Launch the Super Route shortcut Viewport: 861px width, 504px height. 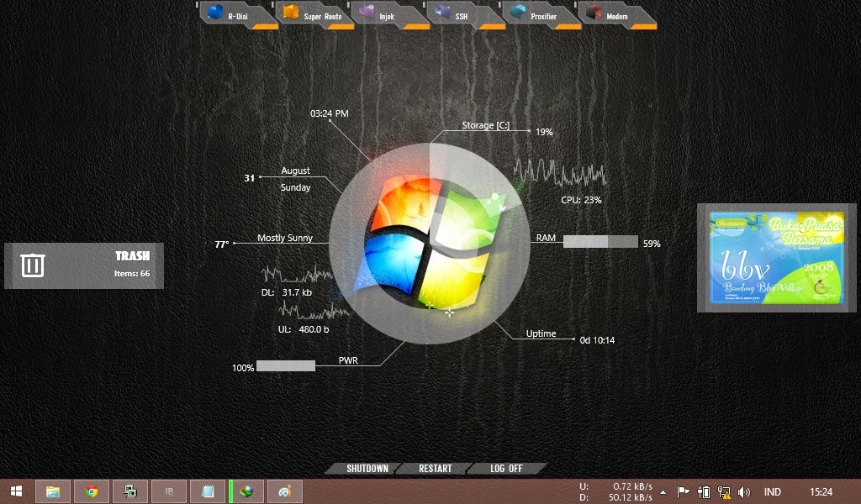coord(314,15)
